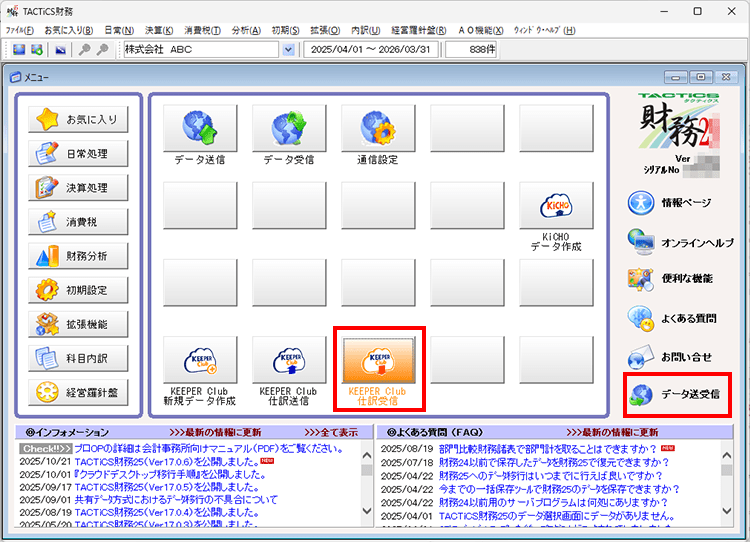Open データ送受信 in the right sidebar
The height and width of the screenshot is (542, 750).
[x=677, y=395]
